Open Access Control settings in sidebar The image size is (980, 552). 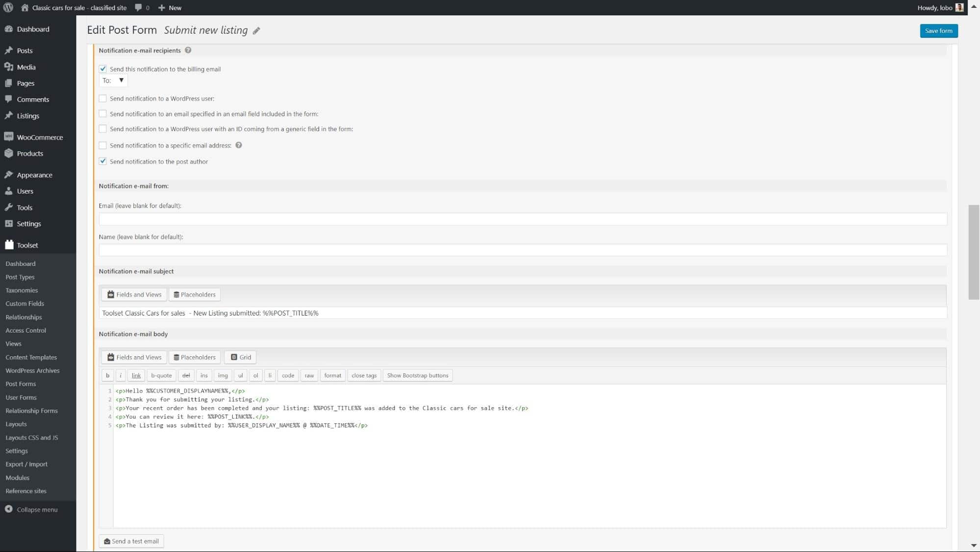click(25, 330)
